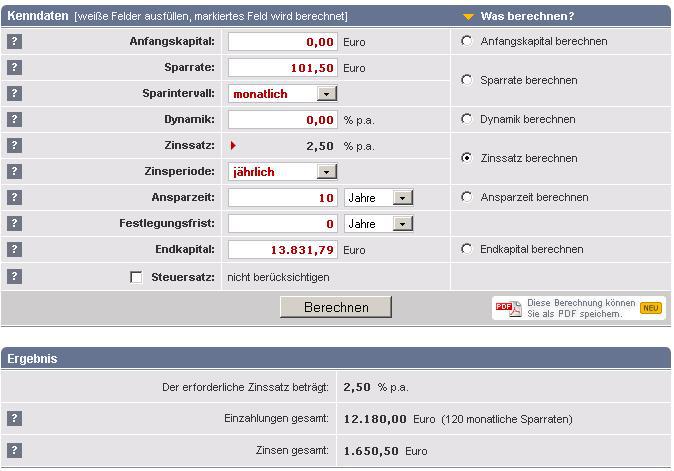674x471 pixels.
Task: Open help icon for Sparrate
Action: pos(14,67)
